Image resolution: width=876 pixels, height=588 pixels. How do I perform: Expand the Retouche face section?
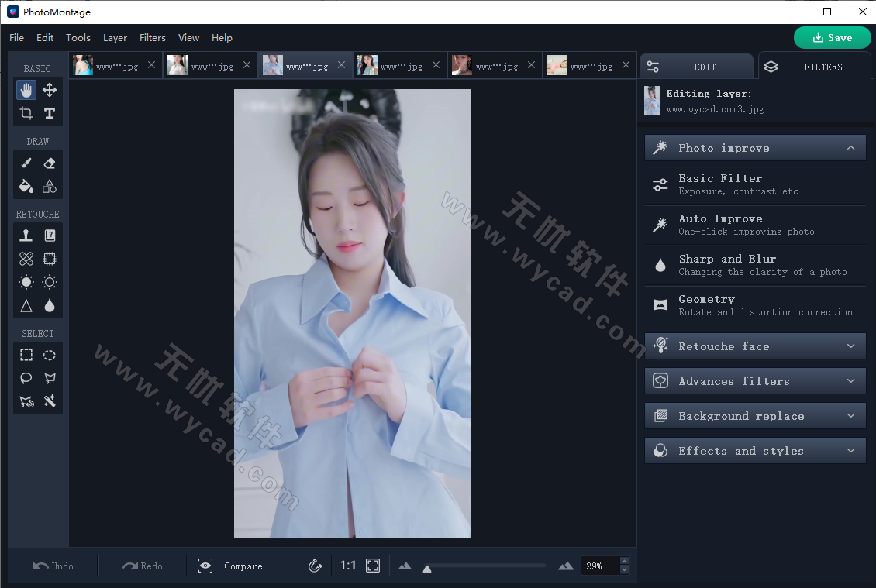[754, 346]
